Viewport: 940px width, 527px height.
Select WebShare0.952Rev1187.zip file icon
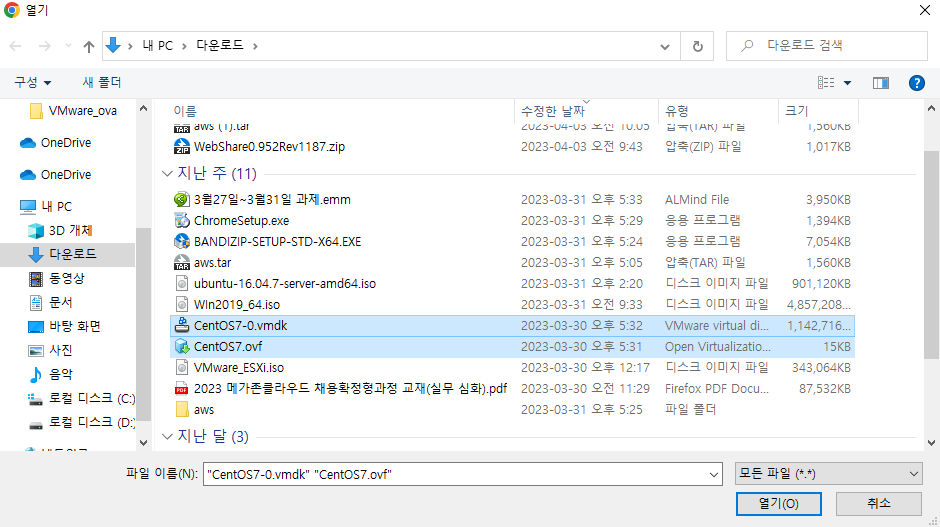(x=182, y=147)
